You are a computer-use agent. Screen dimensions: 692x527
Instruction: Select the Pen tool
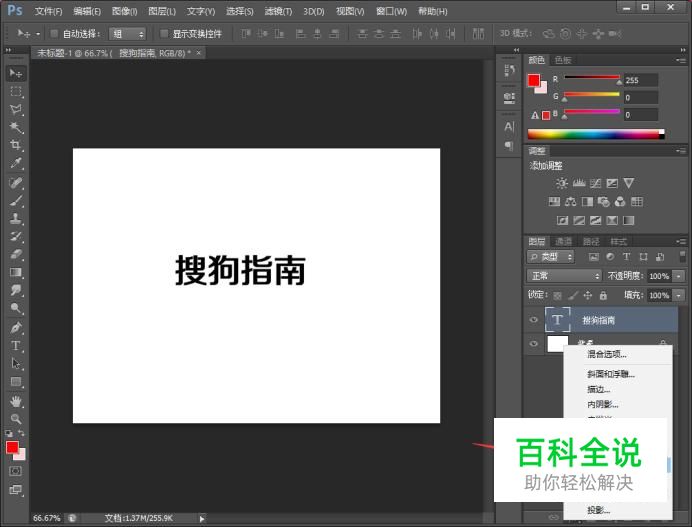(16, 327)
